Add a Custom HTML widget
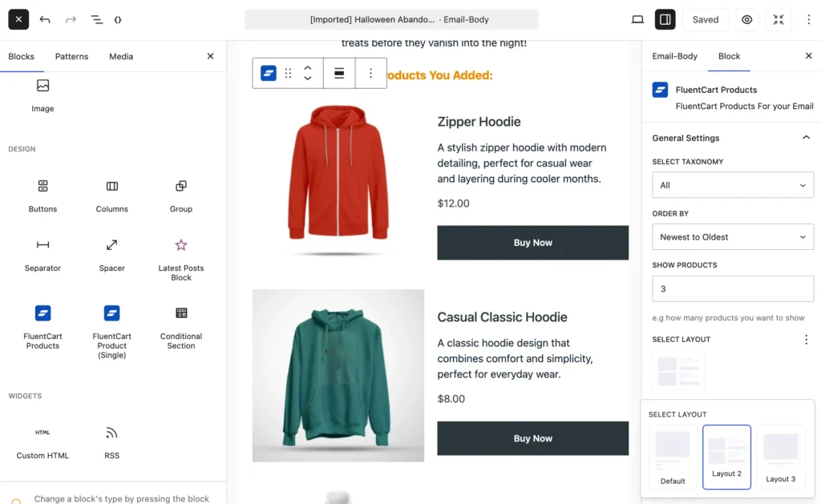This screenshot has width=821, height=504. (42, 442)
